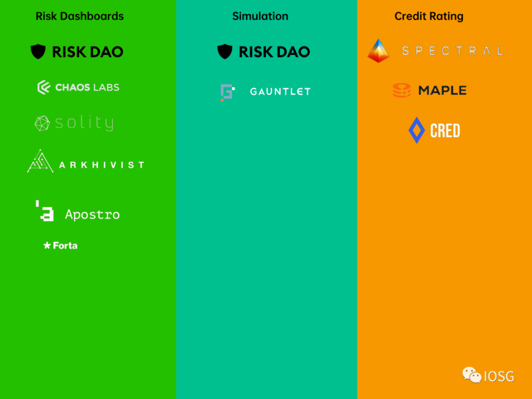Click the SPECTRAL wordmark text
Viewport: 532px width, 399px height.
click(x=453, y=51)
